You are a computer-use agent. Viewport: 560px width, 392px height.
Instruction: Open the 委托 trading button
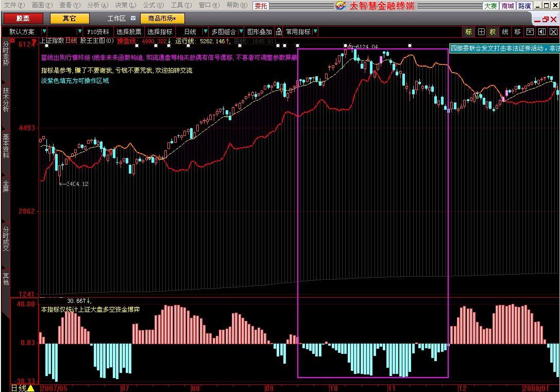point(261,6)
